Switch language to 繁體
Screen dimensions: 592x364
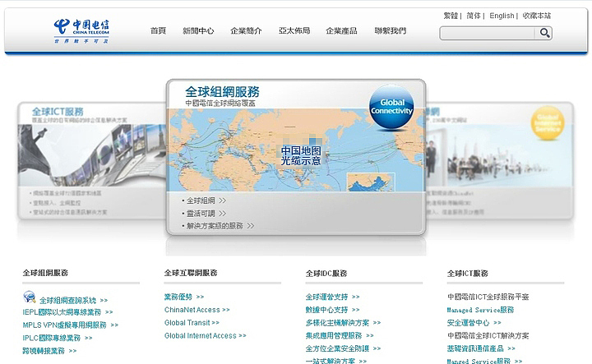point(451,16)
